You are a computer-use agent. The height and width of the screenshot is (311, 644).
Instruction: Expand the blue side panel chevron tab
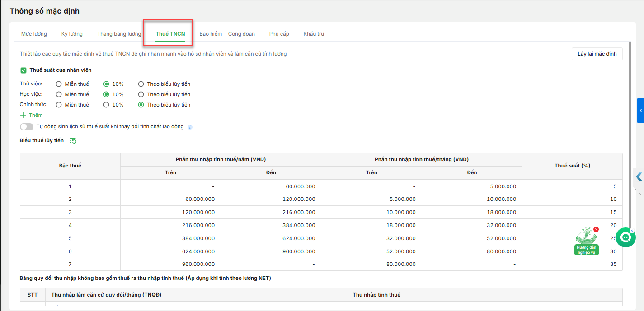click(640, 111)
